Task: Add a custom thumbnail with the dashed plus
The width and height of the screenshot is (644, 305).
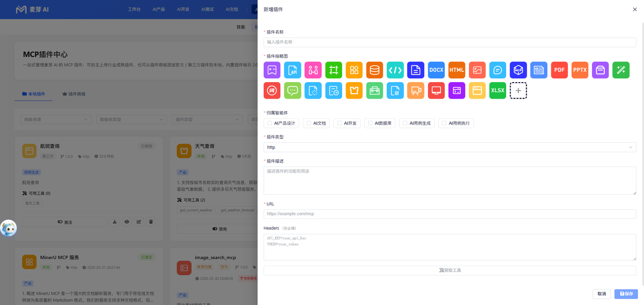Action: tap(518, 91)
